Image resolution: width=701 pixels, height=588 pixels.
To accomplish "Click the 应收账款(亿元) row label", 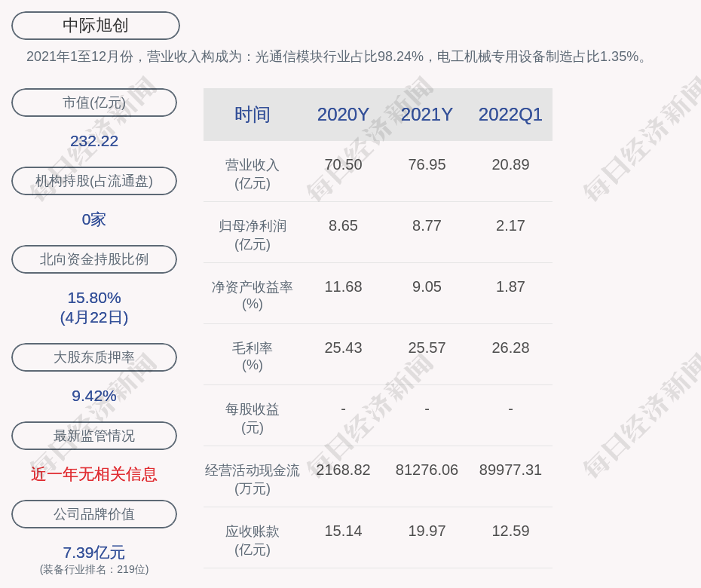I will (x=253, y=541).
